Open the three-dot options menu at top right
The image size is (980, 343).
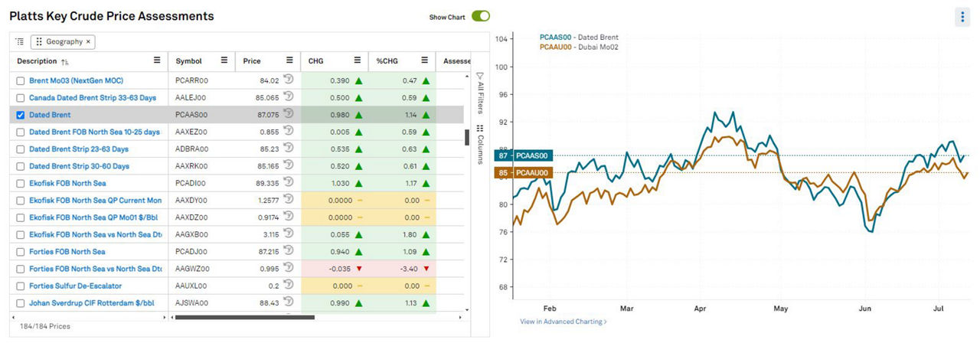pos(962,17)
